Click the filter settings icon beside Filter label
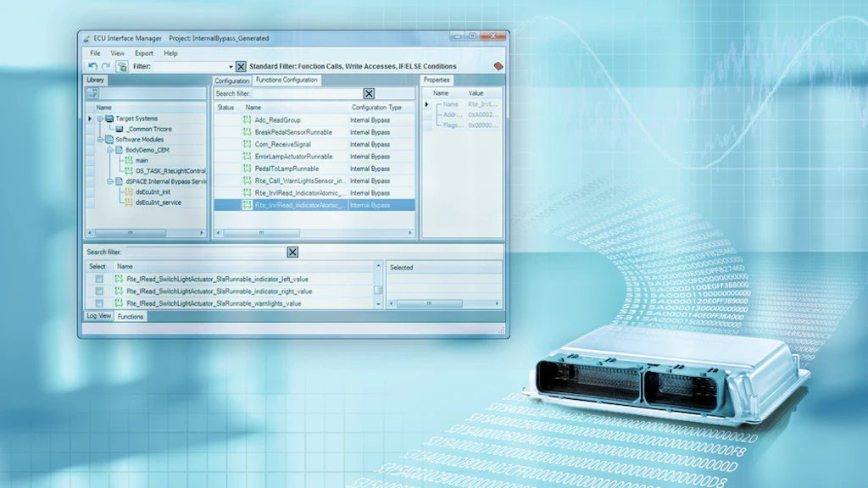 [x=122, y=66]
